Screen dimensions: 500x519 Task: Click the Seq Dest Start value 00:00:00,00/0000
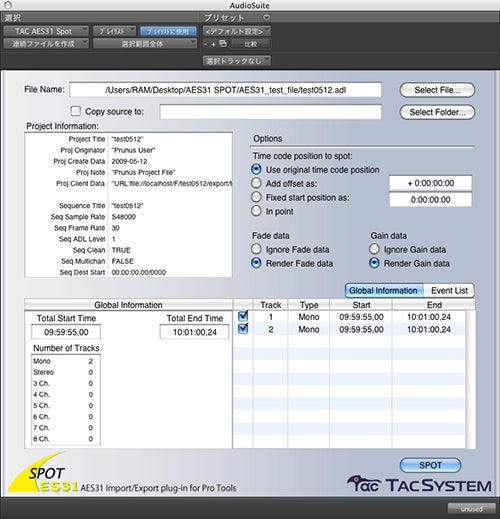pos(139,272)
